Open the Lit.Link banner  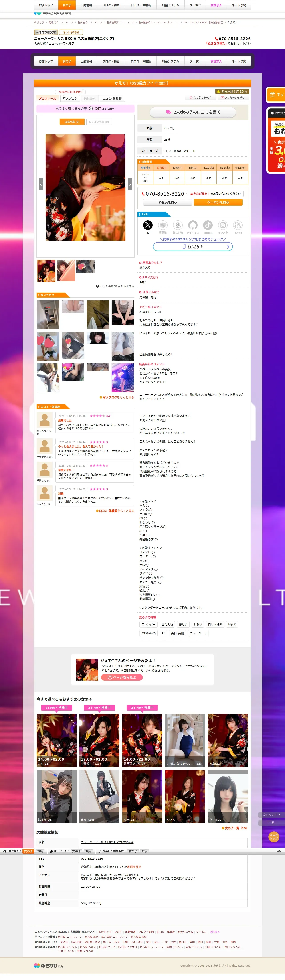(x=193, y=246)
